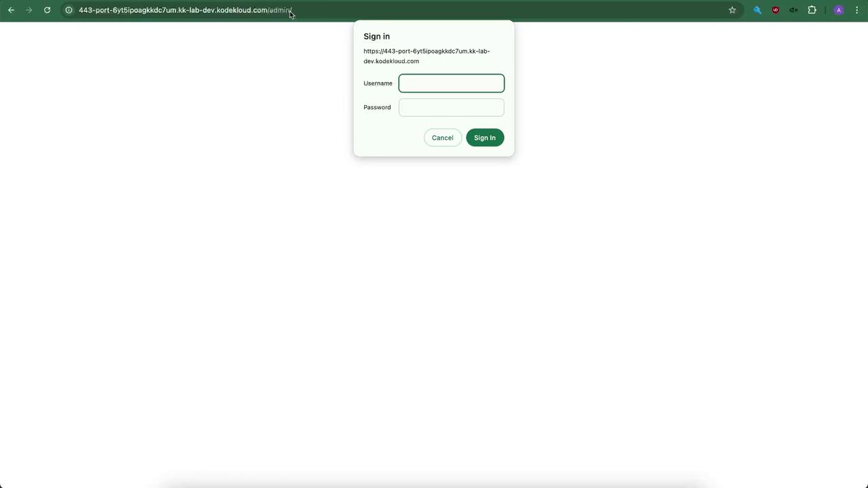Click the browser forward arrow
The height and width of the screenshot is (488, 868).
tap(28, 10)
